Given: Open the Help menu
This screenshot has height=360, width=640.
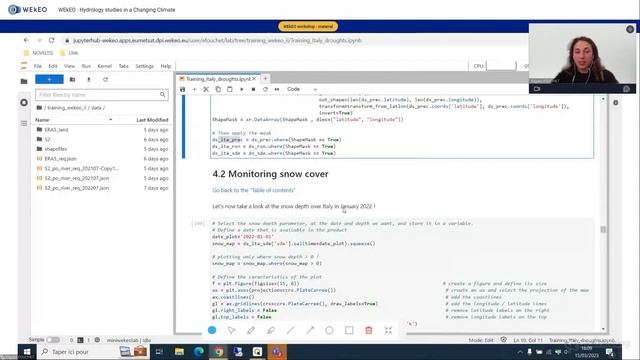Looking at the screenshot, I should [x=166, y=66].
